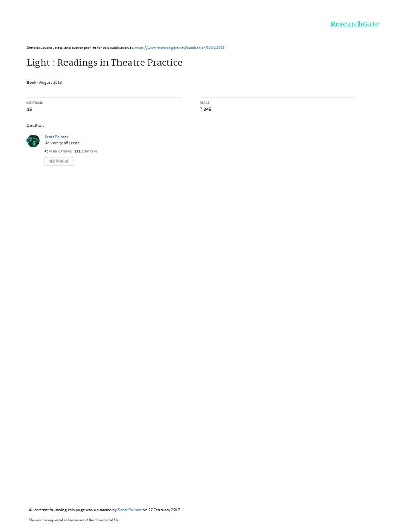Viewport: 399px width, 532px height.
Task: Click the University of Leeds affiliation
Action: 62,143
